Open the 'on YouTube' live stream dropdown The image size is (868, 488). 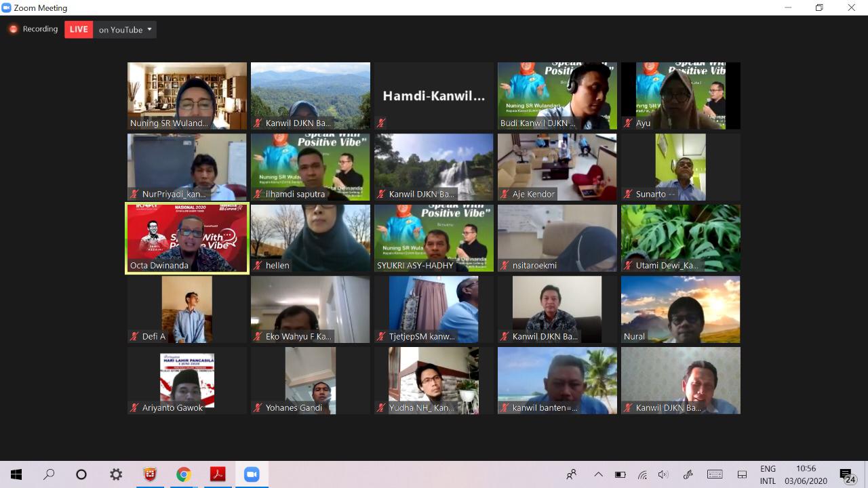click(x=125, y=30)
